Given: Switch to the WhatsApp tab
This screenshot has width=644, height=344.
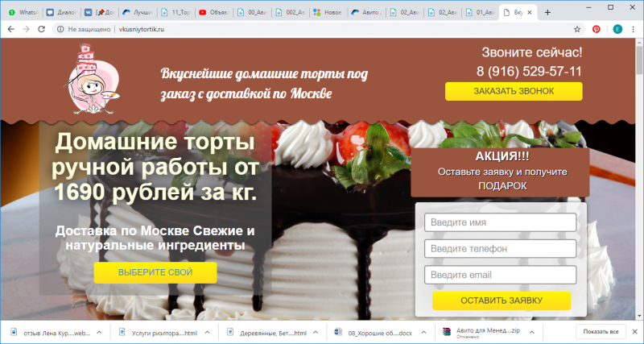Looking at the screenshot, I should pos(23,13).
